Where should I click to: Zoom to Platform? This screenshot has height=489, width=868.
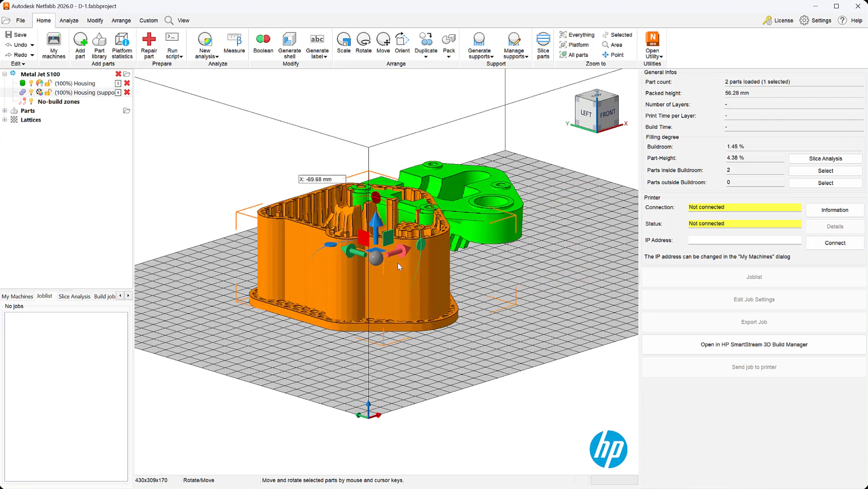pos(574,45)
